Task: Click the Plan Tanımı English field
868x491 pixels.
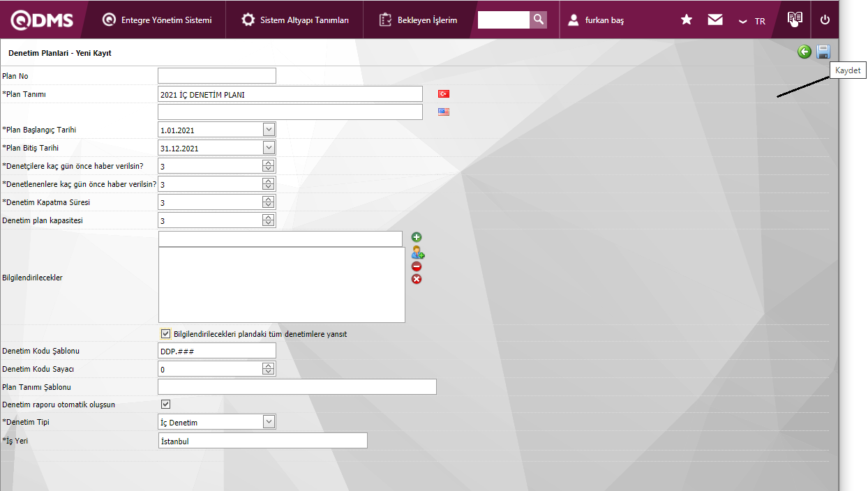Action: [290, 112]
